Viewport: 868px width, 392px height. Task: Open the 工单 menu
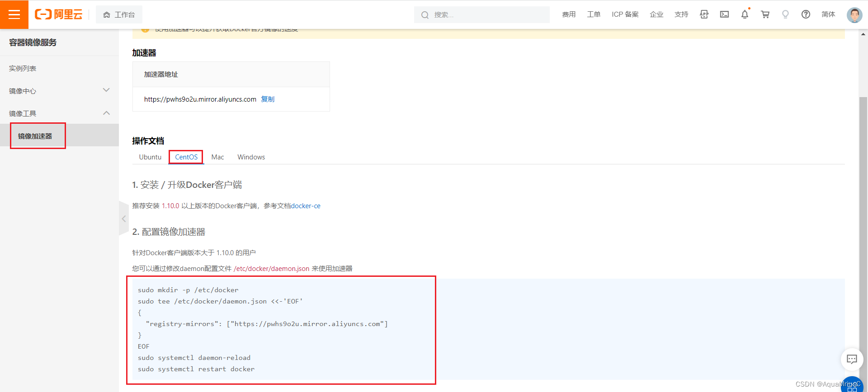coord(594,14)
